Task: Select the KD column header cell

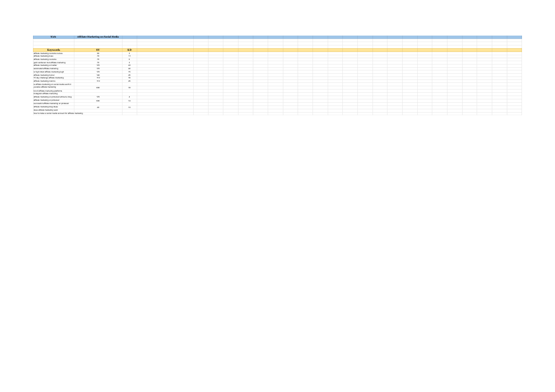Action: point(129,50)
